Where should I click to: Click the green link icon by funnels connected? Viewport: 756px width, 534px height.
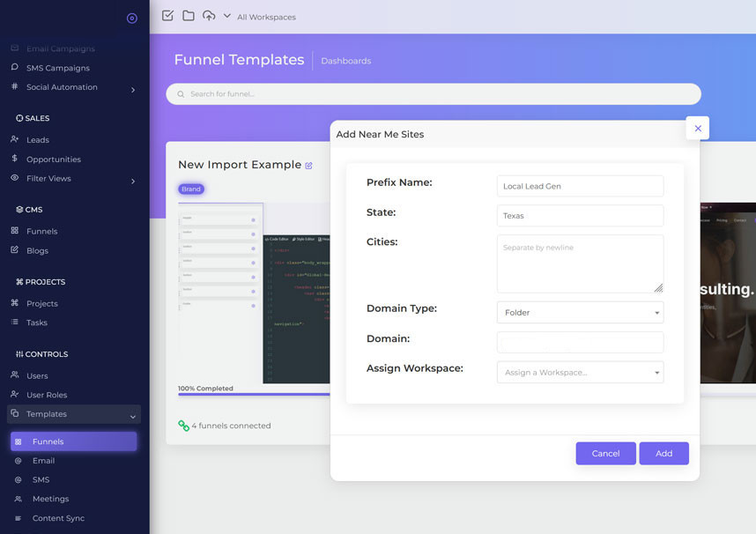pyautogui.click(x=183, y=426)
